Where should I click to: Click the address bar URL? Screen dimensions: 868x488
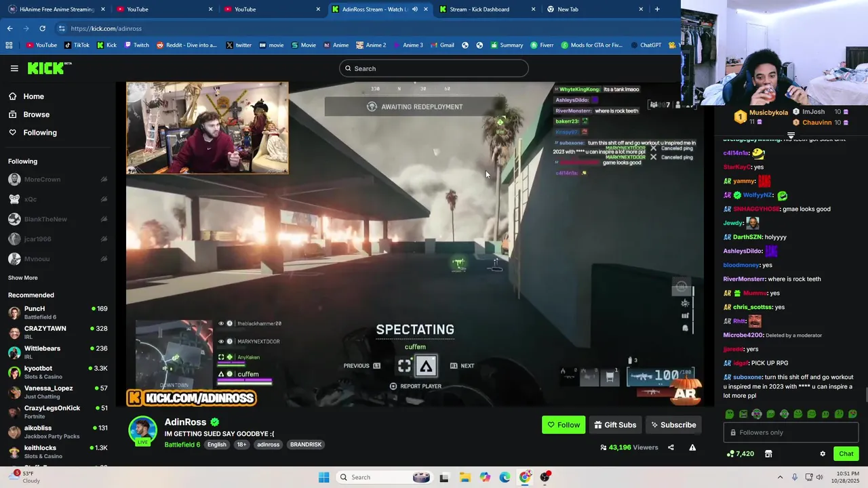tap(106, 28)
